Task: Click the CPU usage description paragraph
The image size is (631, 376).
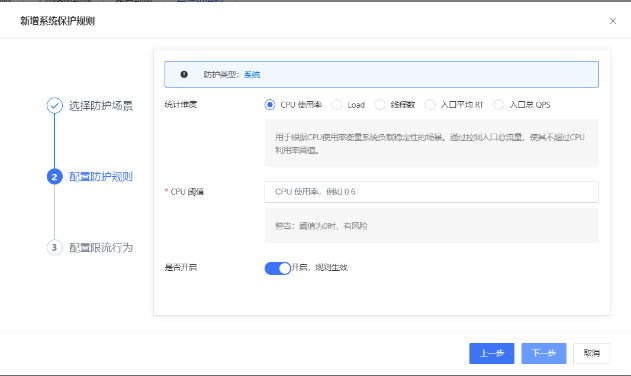Action: (430, 144)
